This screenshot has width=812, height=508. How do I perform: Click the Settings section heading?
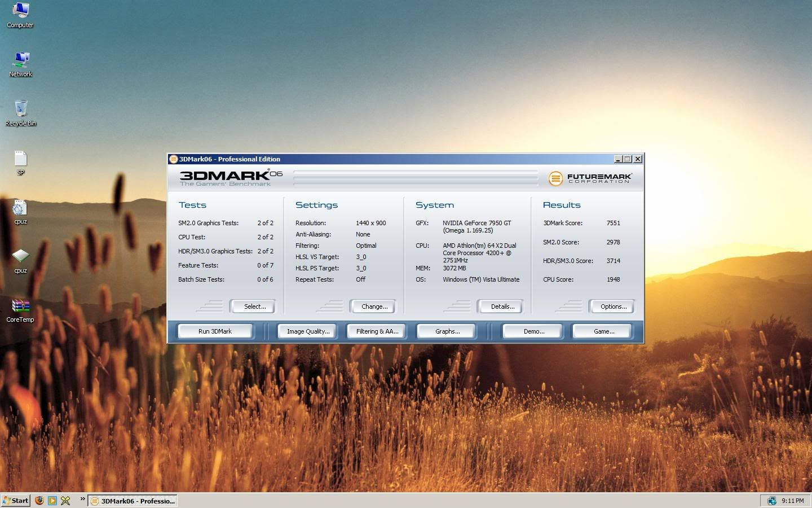[x=316, y=205]
